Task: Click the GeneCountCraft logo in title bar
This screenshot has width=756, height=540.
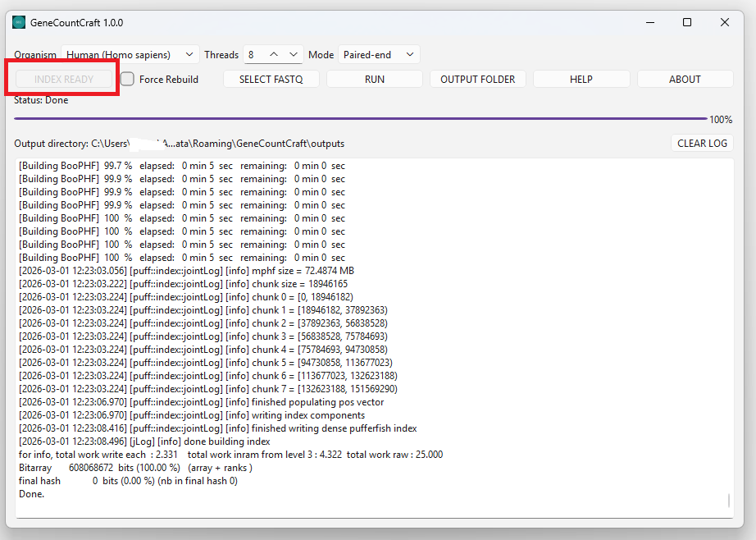Action: [19, 22]
